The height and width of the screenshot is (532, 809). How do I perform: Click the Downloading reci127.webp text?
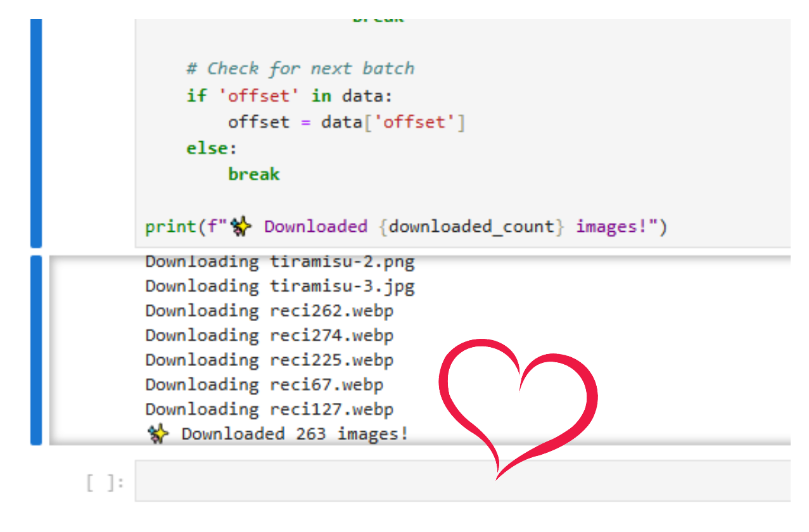click(269, 408)
